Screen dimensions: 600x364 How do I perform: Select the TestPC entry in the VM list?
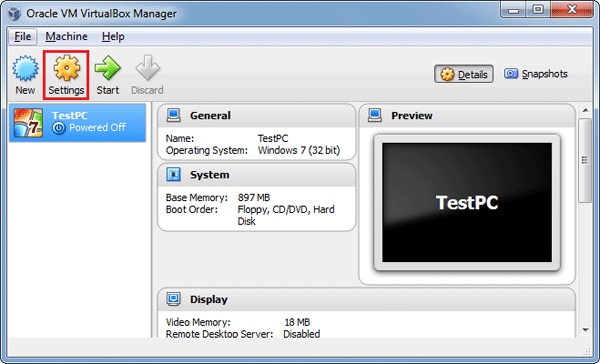click(x=78, y=123)
